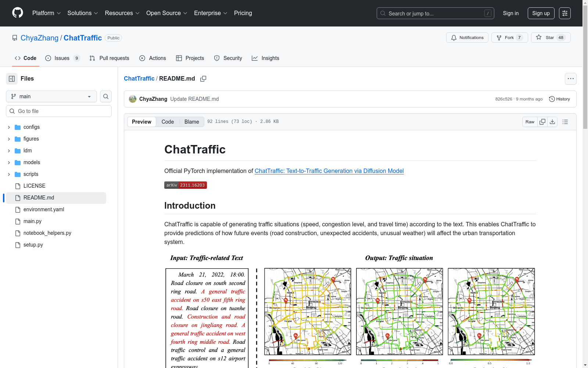The height and width of the screenshot is (368, 588).
Task: Copy raw file contents icon
Action: [x=542, y=122]
